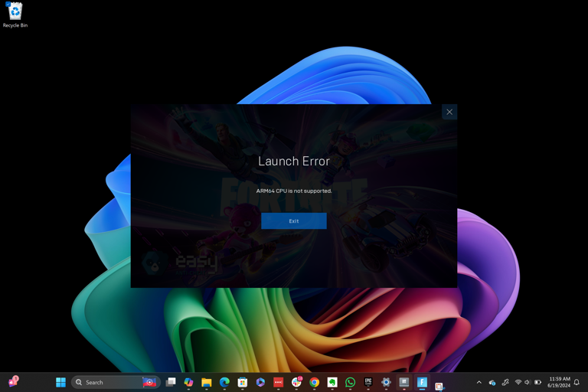This screenshot has height=392, width=588.
Task: Click the Exit button in Launch Error dialog
Action: coord(293,221)
